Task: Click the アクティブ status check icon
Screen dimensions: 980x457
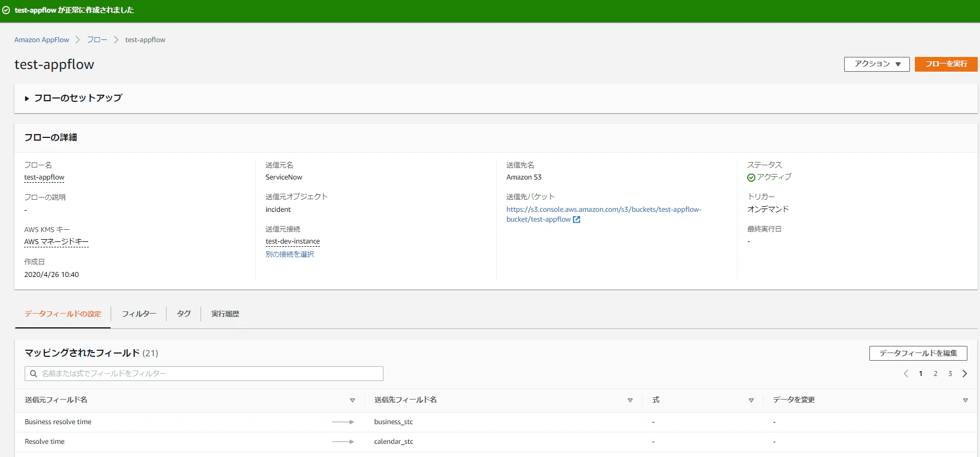Action: click(751, 177)
